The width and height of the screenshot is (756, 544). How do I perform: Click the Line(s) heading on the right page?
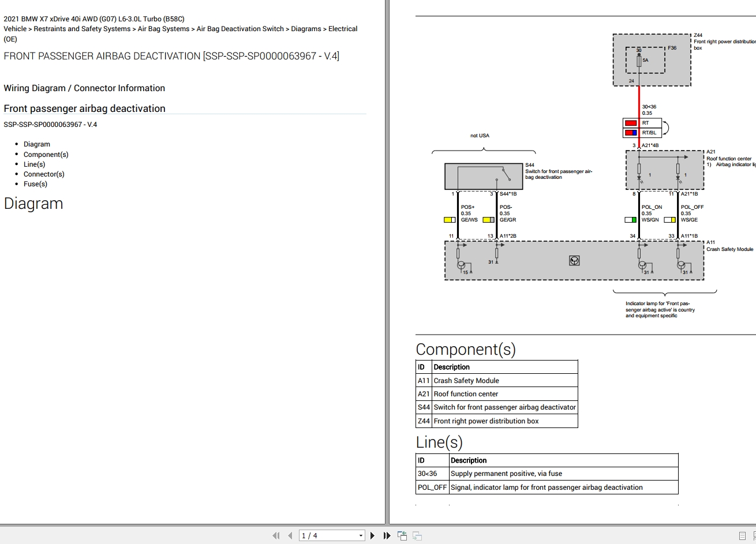click(439, 442)
